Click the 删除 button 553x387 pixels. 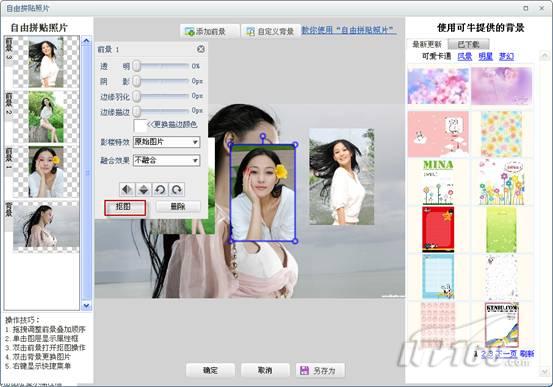(178, 207)
